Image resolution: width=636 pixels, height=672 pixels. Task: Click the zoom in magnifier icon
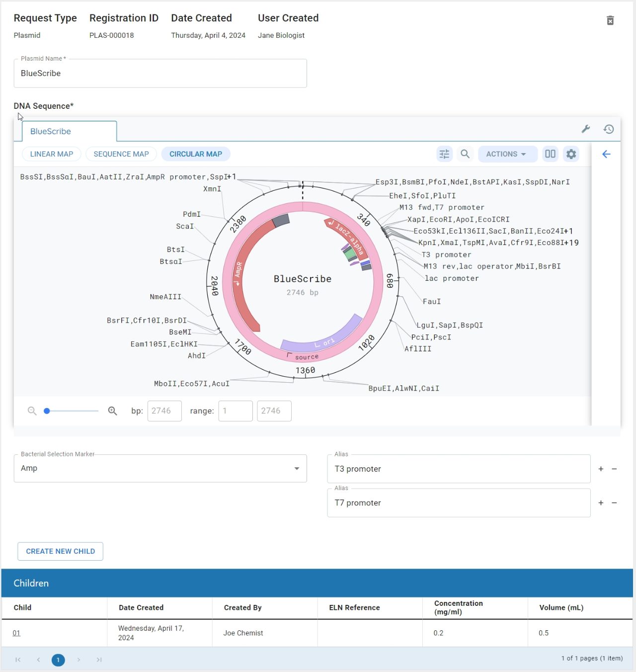pos(113,411)
